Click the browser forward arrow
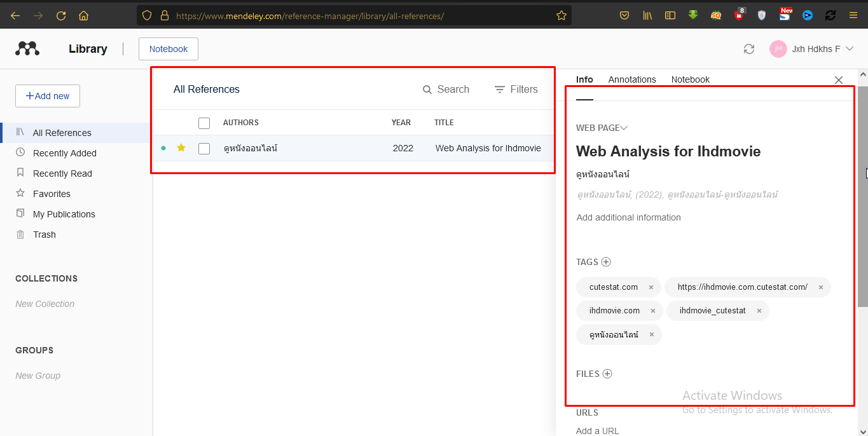This screenshot has height=436, width=868. pyautogui.click(x=38, y=15)
